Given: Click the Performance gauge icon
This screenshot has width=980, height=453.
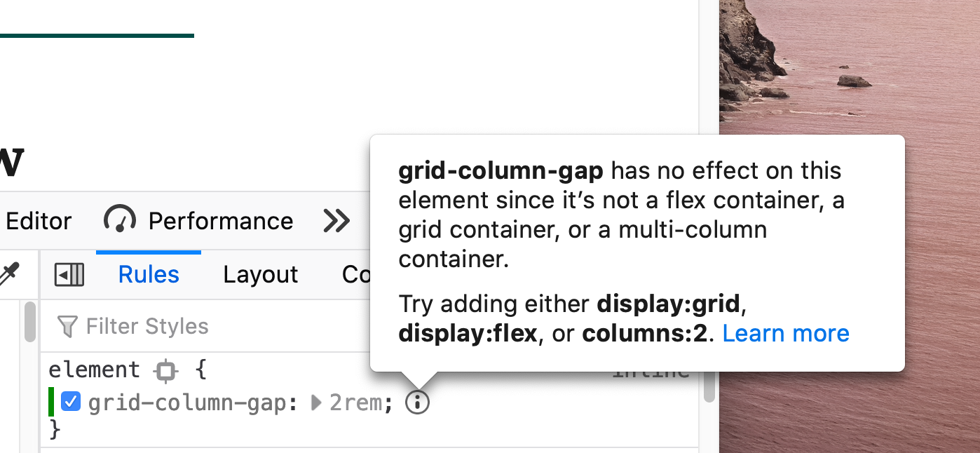Looking at the screenshot, I should (x=120, y=220).
